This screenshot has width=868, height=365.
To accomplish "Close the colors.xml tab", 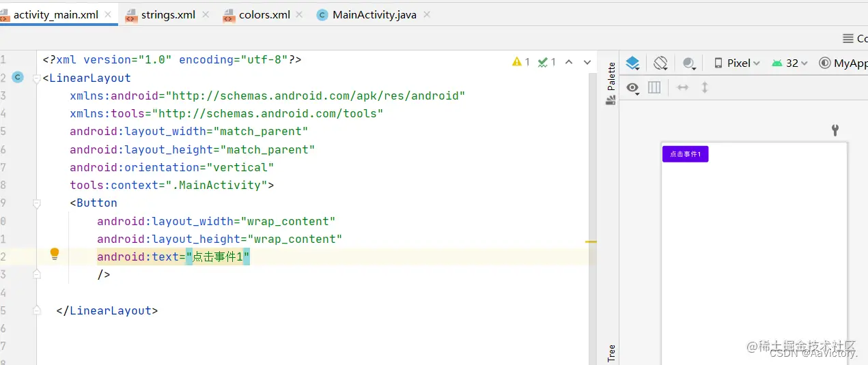I will (300, 14).
